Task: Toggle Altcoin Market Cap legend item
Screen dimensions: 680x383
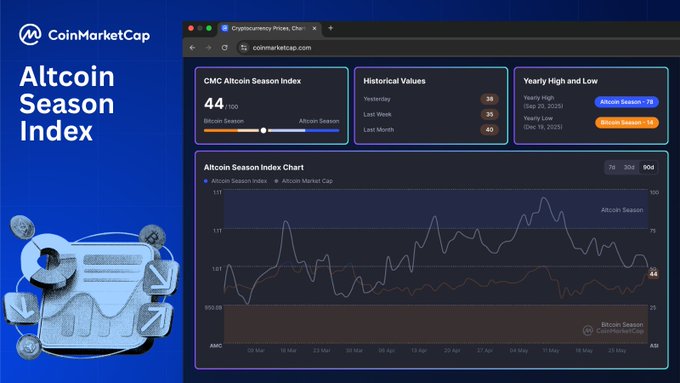Action: 304,181
